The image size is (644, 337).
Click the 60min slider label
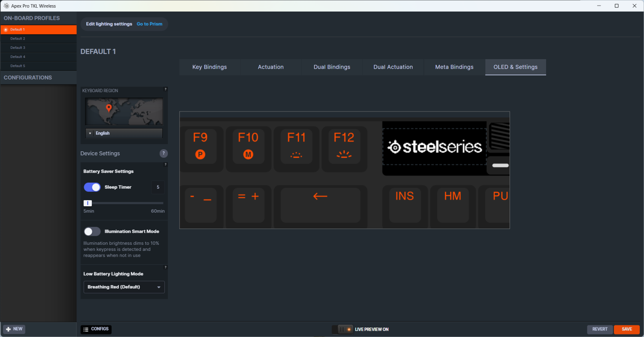[158, 211]
